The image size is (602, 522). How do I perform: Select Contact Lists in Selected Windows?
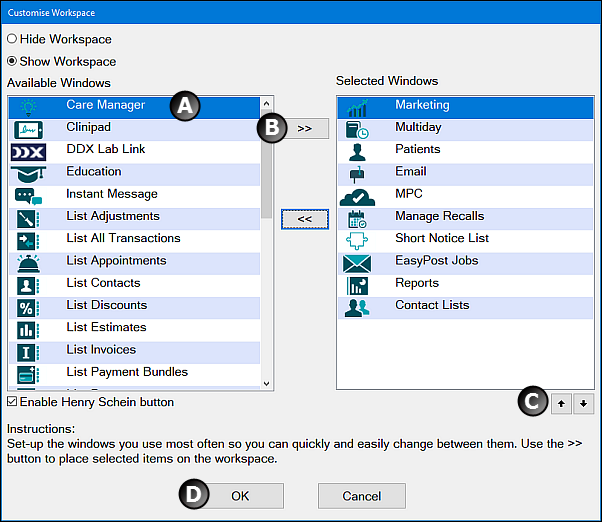click(465, 308)
